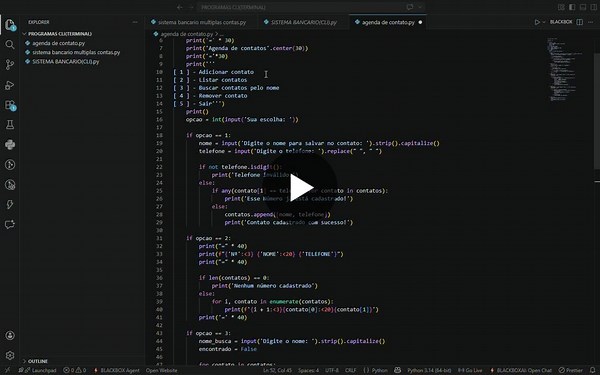The height and width of the screenshot is (375, 600).
Task: Toggle the primary side bar visibility
Action: pos(572,7)
